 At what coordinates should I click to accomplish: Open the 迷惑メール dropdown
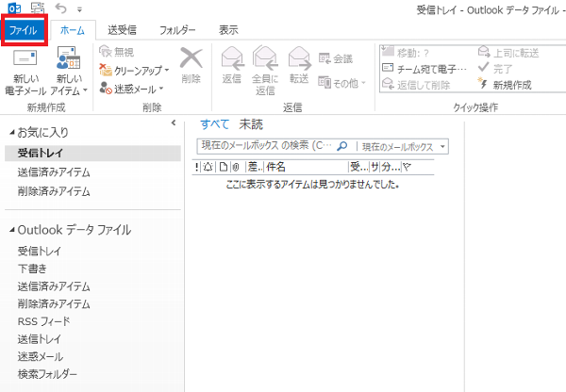click(131, 89)
